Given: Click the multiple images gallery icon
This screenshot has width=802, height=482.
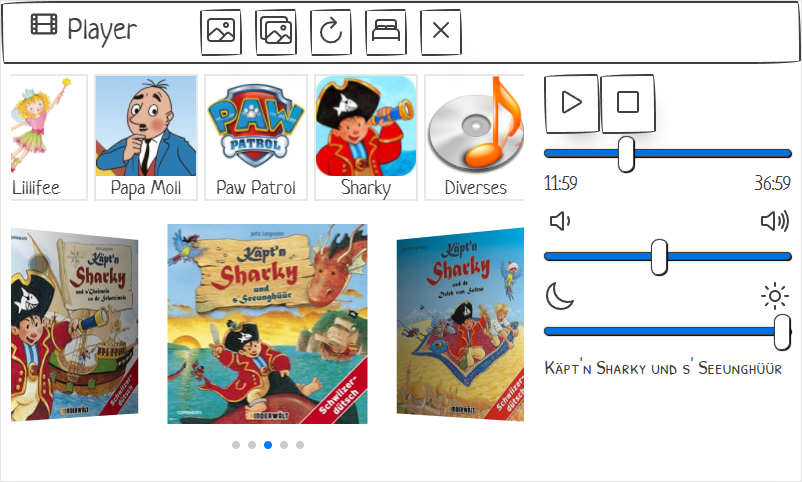Looking at the screenshot, I should click(x=276, y=32).
